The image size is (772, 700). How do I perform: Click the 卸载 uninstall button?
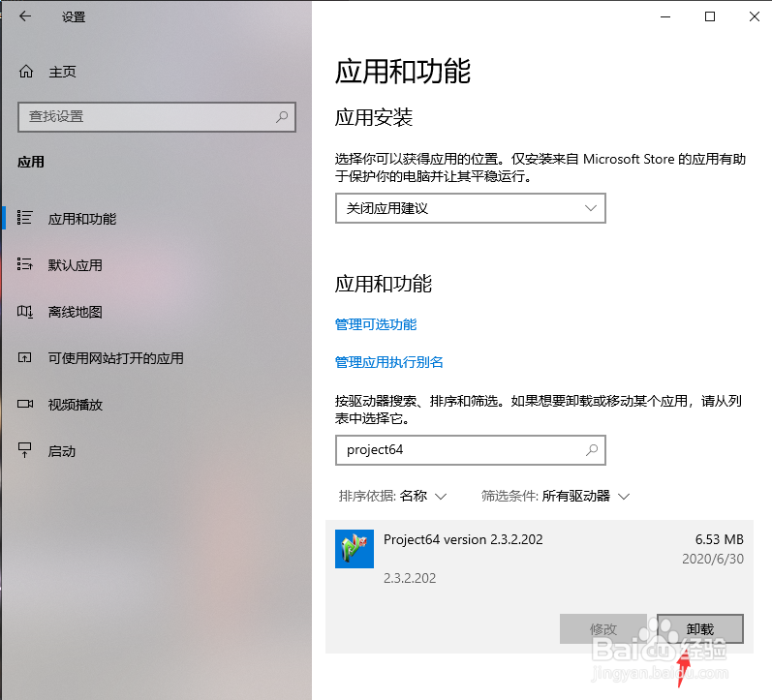pos(700,628)
